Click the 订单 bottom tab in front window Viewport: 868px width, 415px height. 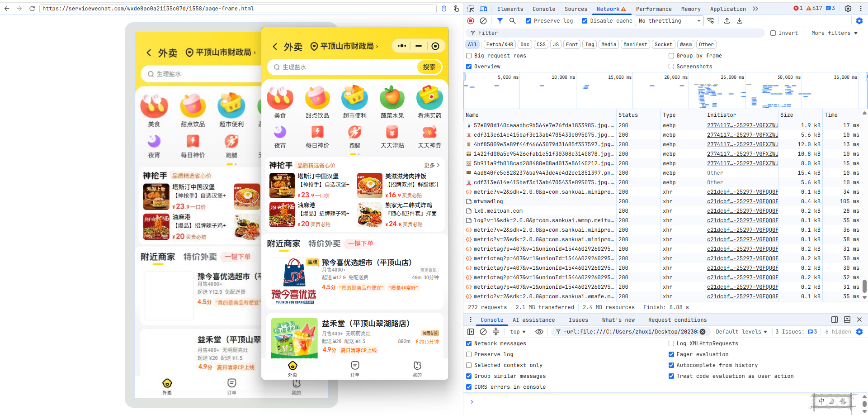tap(355, 369)
